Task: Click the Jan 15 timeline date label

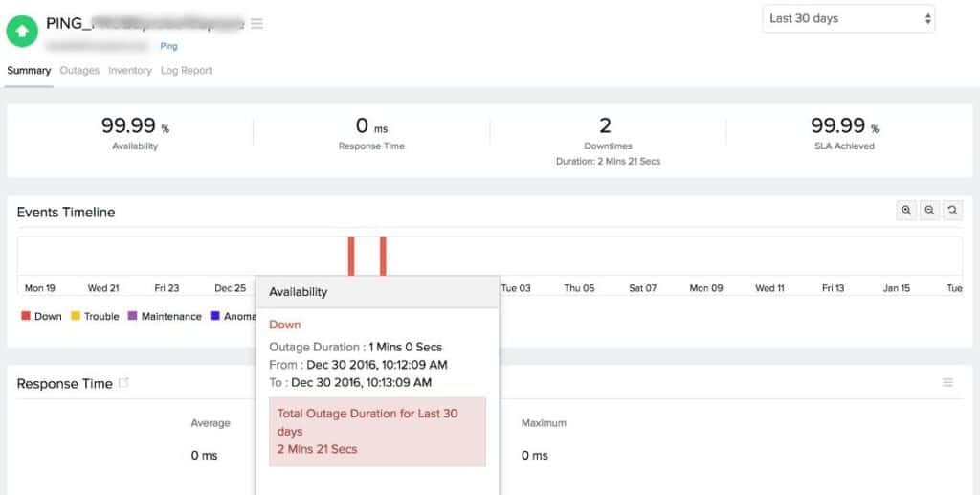Action: point(896,288)
